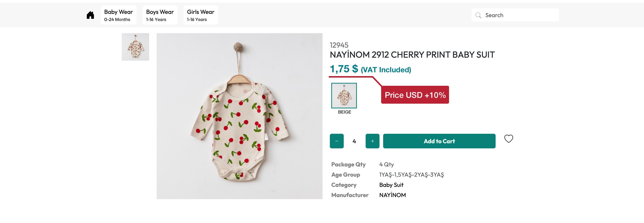This screenshot has height=223, width=644.
Task: Click the product title NAYİNOM 2912 Cherry Print
Action: [x=412, y=55]
